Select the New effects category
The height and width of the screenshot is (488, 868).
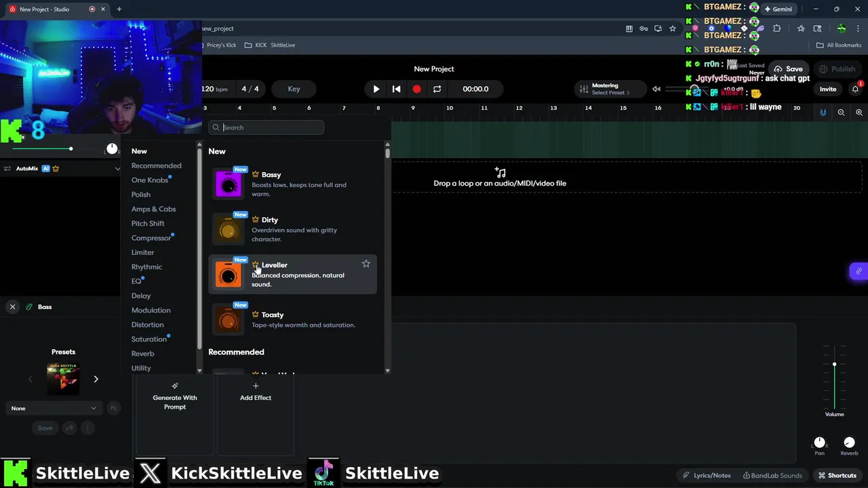139,151
